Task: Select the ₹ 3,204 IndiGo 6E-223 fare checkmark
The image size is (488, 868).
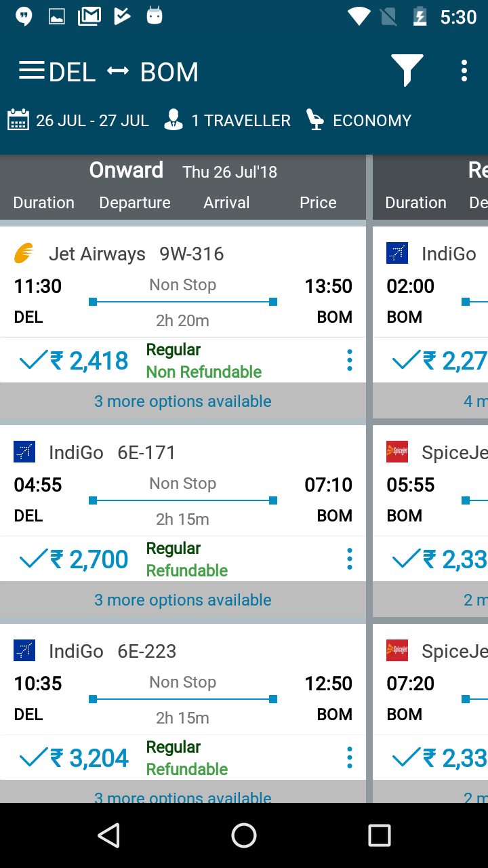Action: 33,758
